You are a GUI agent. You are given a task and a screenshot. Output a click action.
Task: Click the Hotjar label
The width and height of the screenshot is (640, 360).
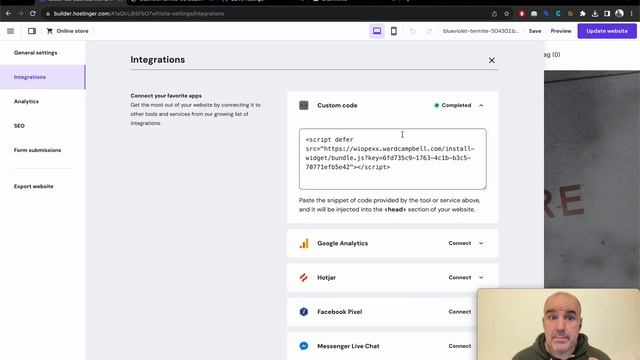327,278
